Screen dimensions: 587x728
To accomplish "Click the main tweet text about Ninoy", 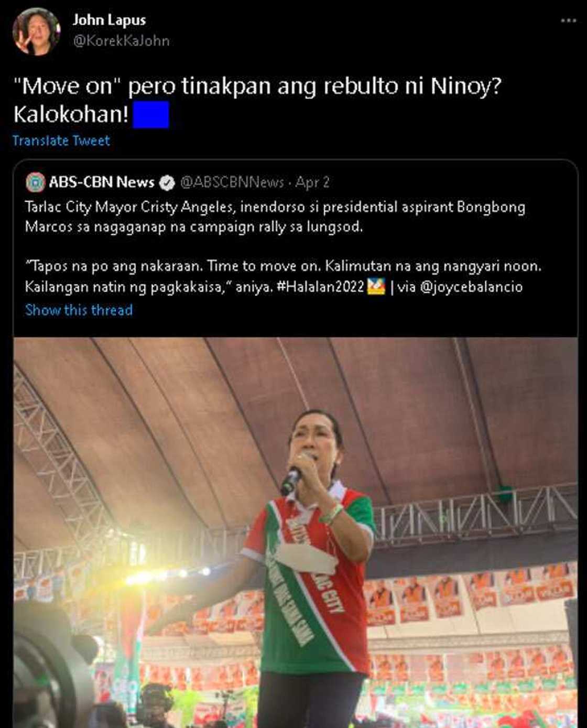I will click(x=257, y=100).
